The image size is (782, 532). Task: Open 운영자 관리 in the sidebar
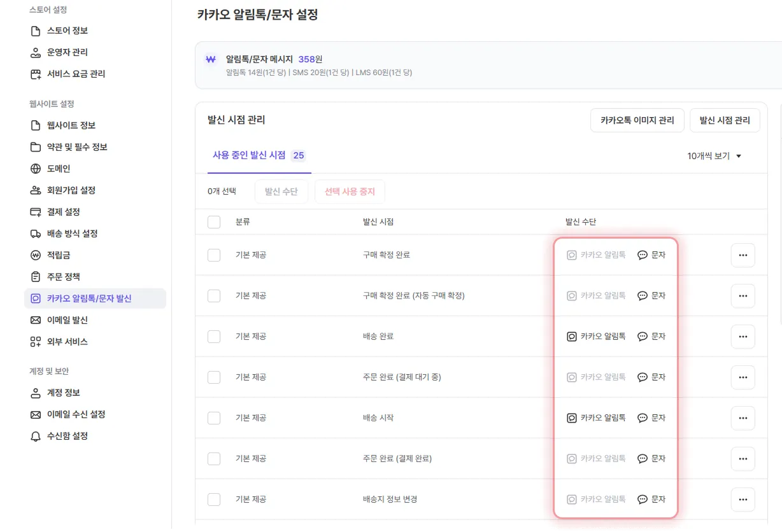(x=67, y=52)
